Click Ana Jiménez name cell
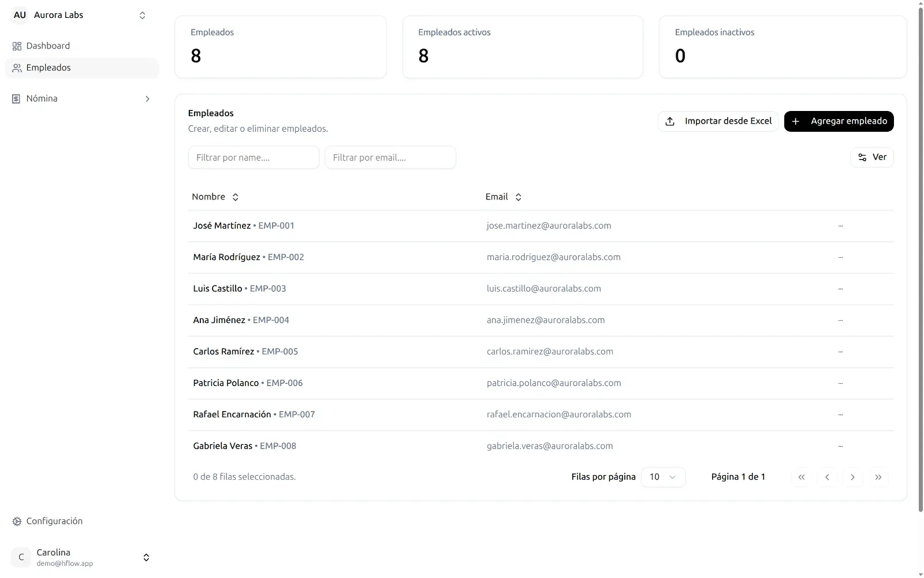The image size is (924, 578). 241,320
